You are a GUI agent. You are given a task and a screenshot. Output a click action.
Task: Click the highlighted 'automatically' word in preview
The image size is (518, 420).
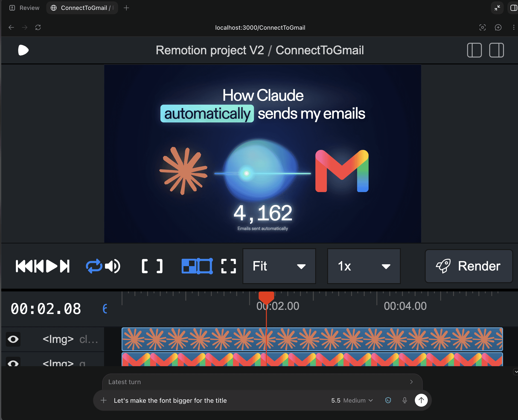[207, 113]
